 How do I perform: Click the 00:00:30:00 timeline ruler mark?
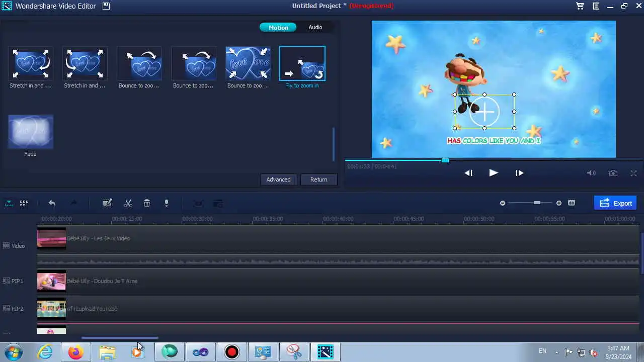click(x=197, y=219)
